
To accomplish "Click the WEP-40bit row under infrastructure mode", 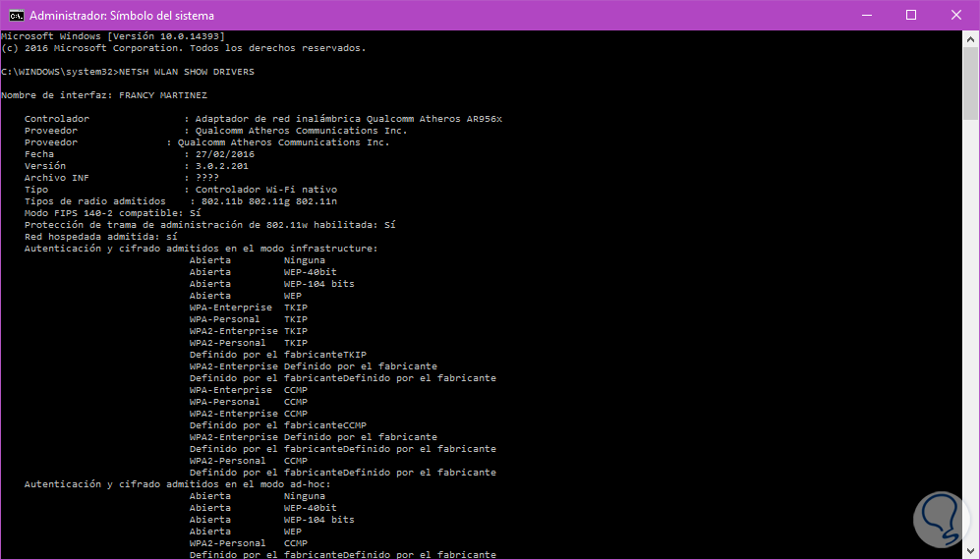I will click(x=263, y=272).
